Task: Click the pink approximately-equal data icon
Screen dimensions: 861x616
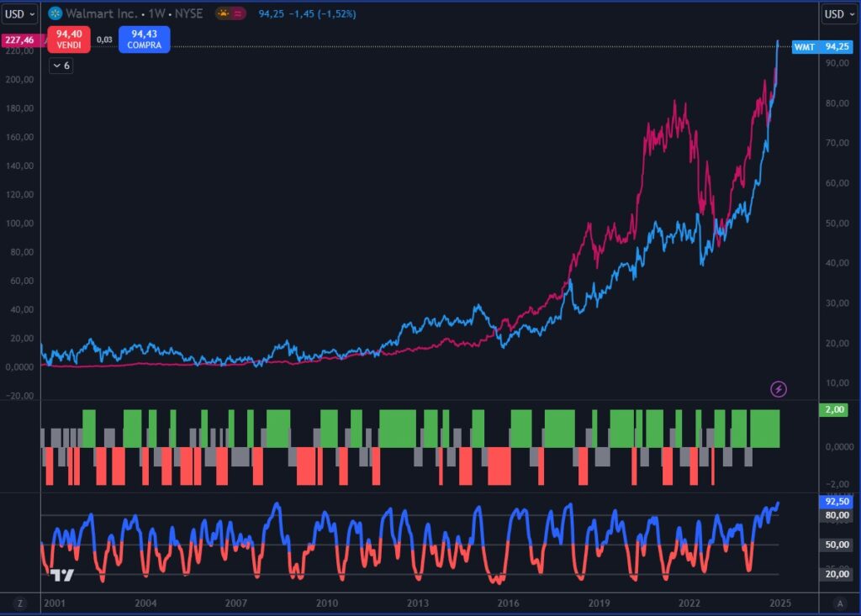Action: (x=238, y=13)
